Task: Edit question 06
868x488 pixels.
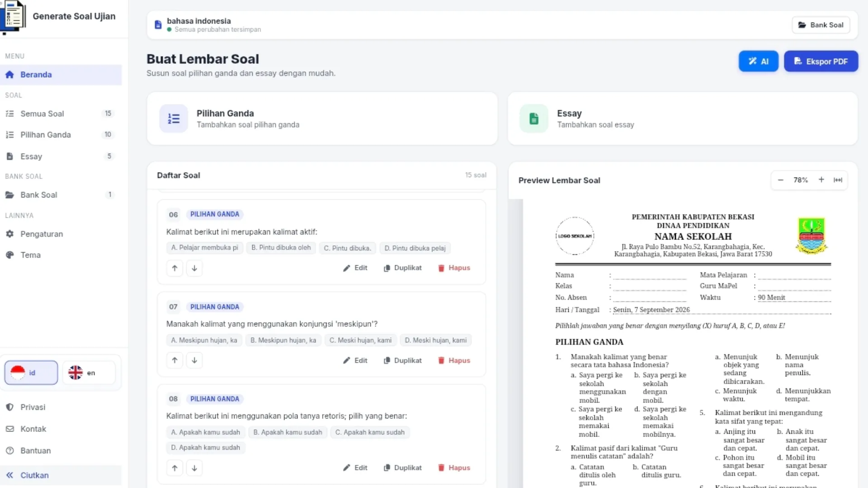Action: (355, 268)
